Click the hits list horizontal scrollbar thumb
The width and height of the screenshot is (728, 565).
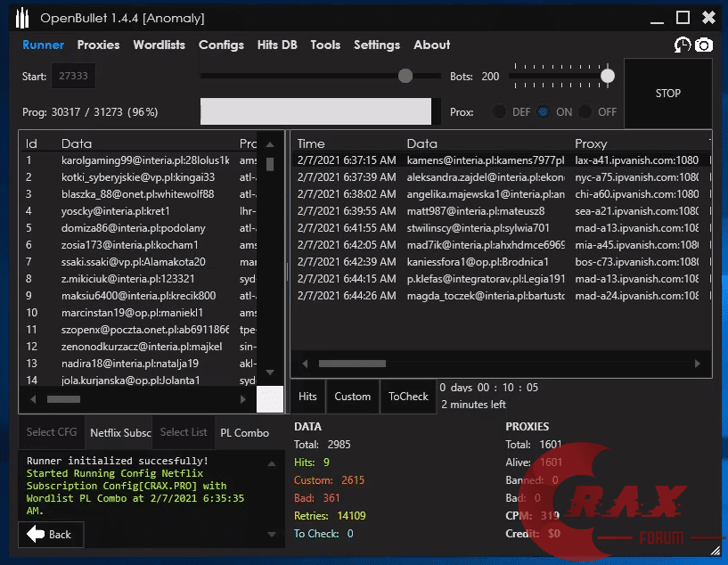[352, 364]
